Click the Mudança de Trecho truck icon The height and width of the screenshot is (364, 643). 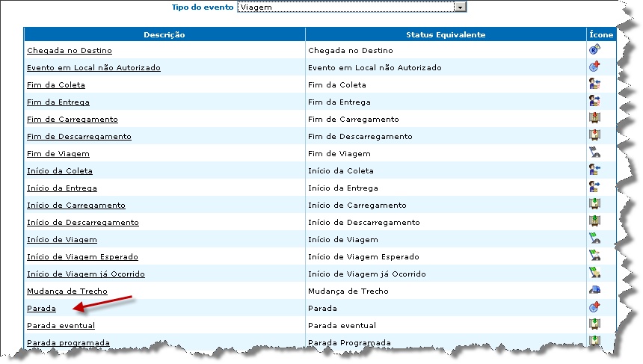[x=594, y=290]
